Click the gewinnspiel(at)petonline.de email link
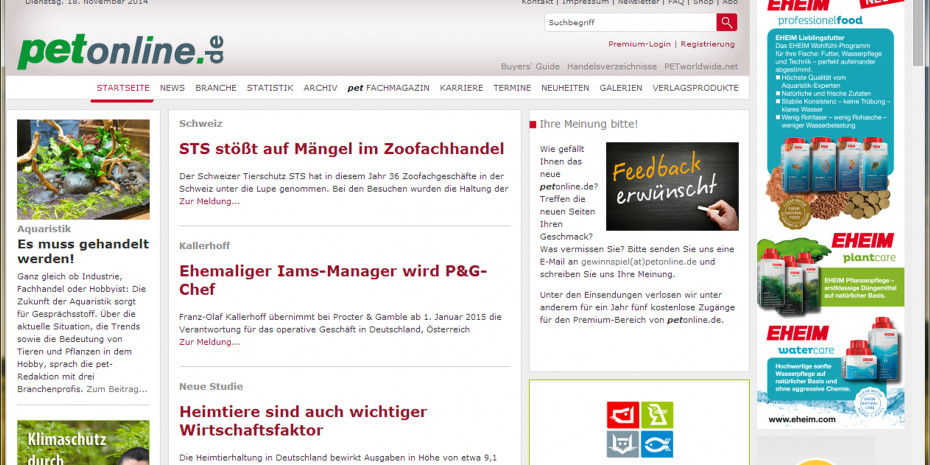The image size is (930, 465). [x=639, y=262]
